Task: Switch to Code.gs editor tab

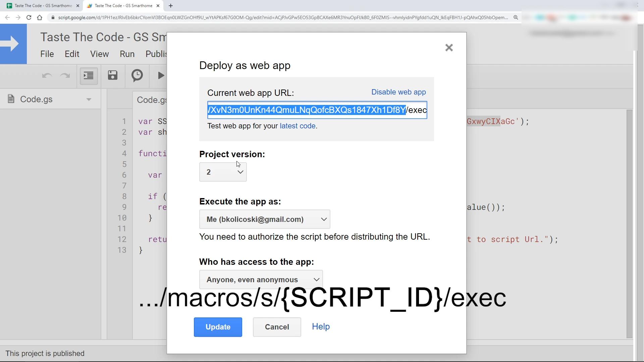Action: [152, 100]
